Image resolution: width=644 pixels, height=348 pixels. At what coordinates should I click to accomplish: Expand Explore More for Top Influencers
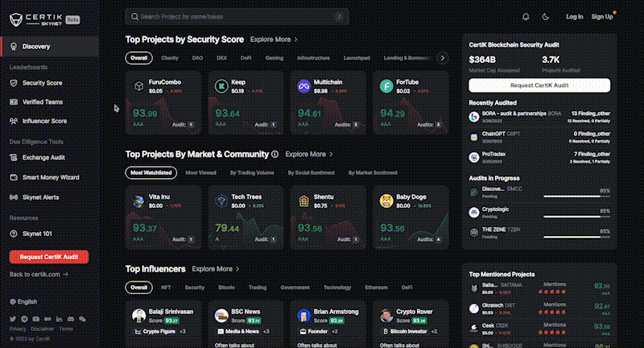coord(216,269)
